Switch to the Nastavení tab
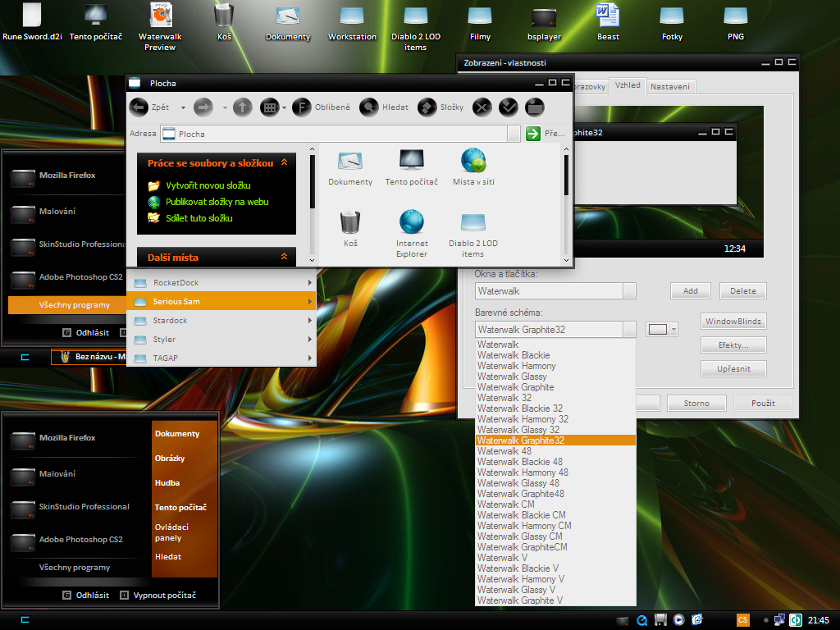This screenshot has width=840, height=630. (x=669, y=87)
